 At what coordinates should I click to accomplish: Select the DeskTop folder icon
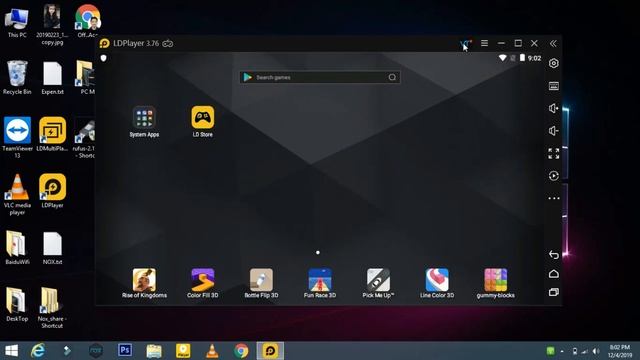pos(17,304)
